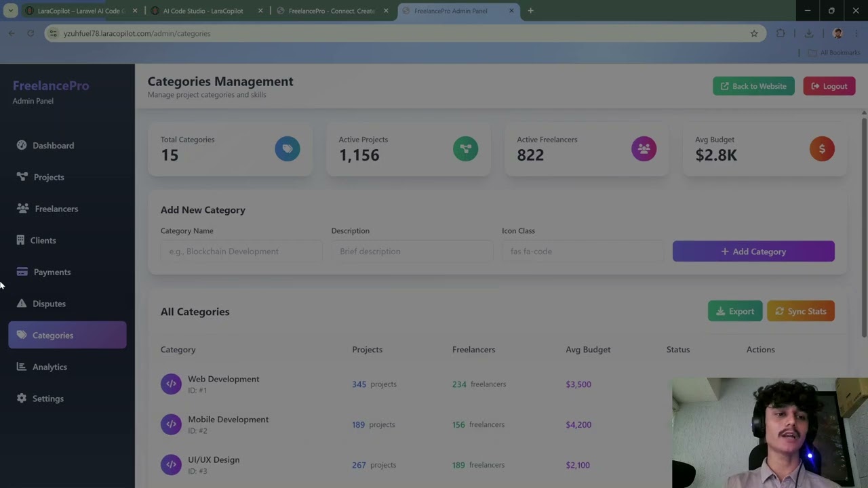Reload the page

31,33
